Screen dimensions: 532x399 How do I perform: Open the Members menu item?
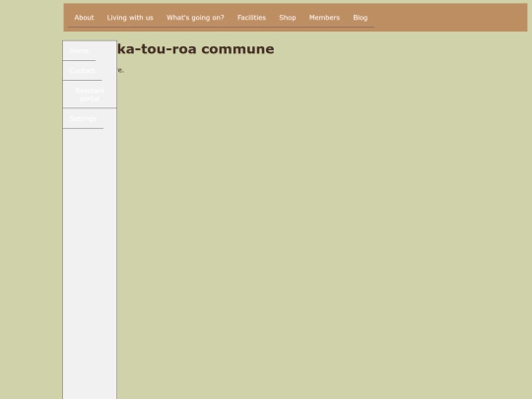pyautogui.click(x=324, y=18)
